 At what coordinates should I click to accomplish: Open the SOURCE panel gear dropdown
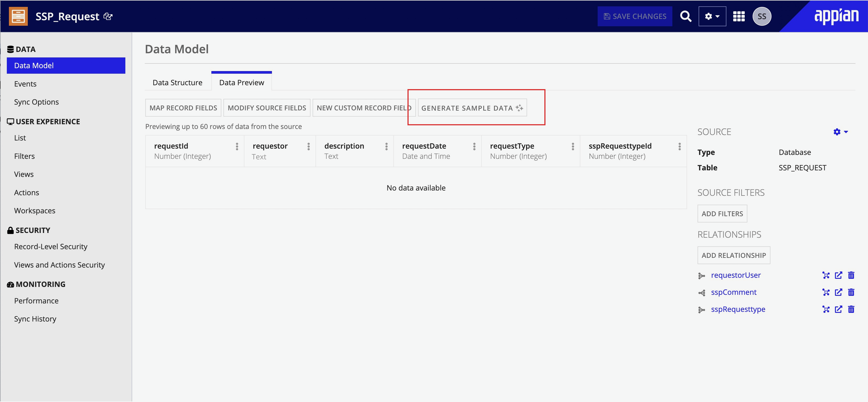click(x=840, y=132)
